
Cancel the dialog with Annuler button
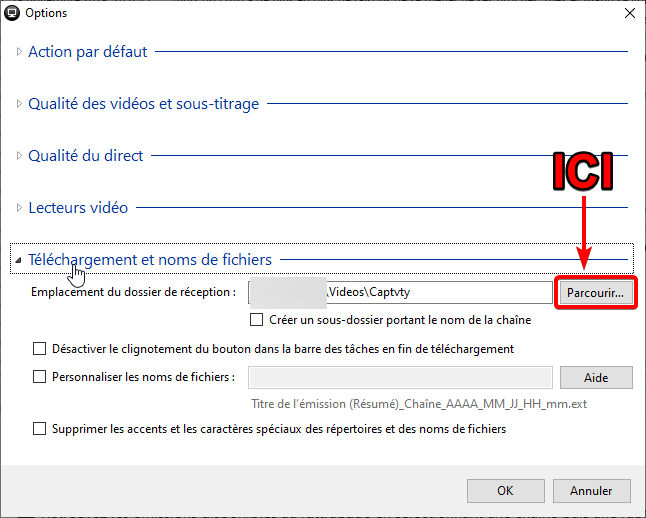(591, 490)
